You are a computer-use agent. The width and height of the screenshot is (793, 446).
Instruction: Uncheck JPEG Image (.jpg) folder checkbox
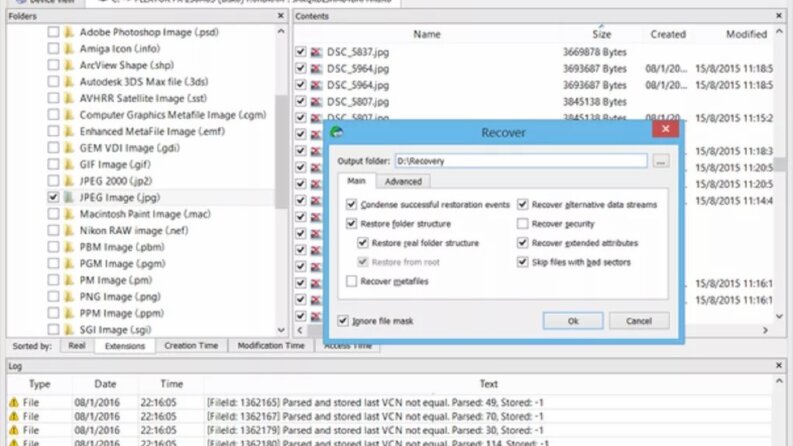point(53,197)
